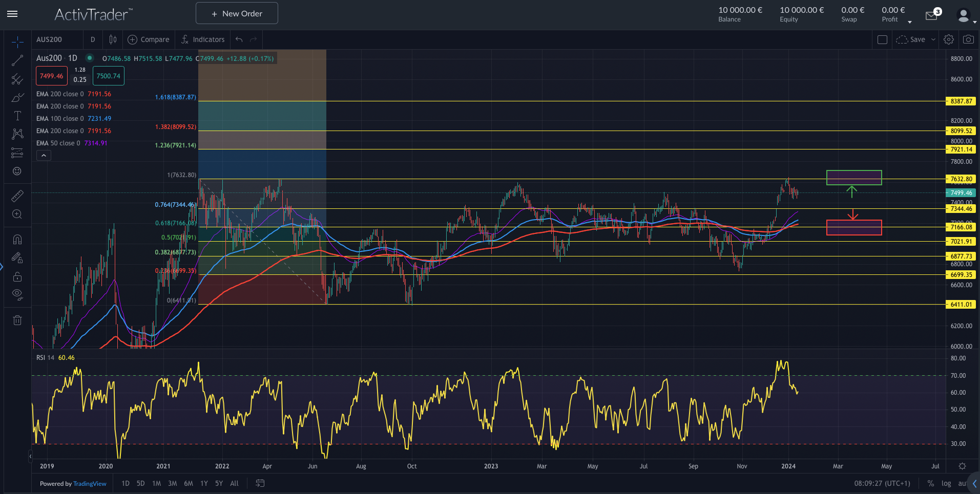The height and width of the screenshot is (494, 980).
Task: Select the 5D time range
Action: (140, 483)
